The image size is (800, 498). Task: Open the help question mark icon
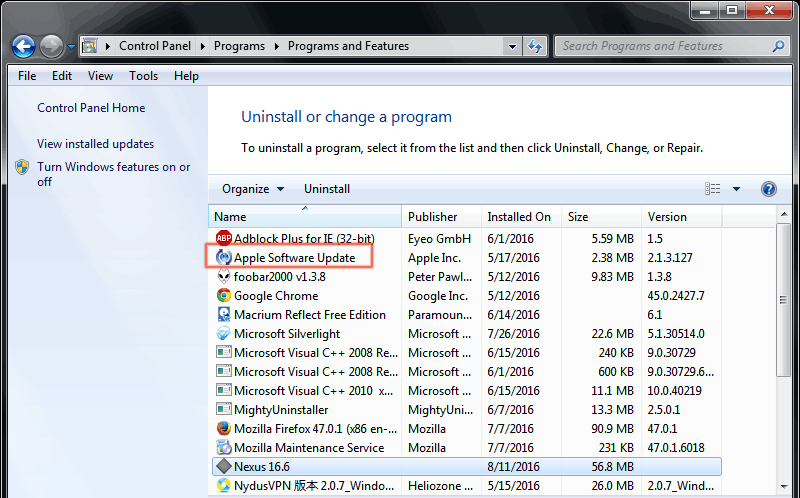[x=768, y=189]
